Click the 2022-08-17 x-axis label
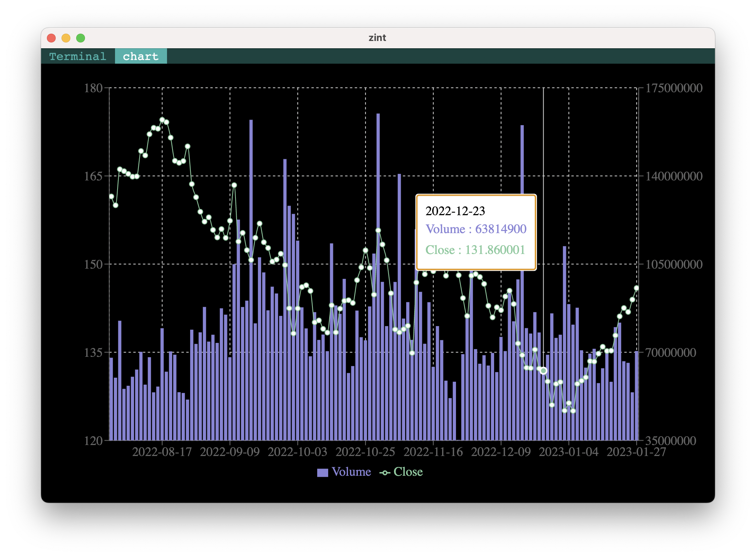The height and width of the screenshot is (557, 756). [x=162, y=452]
